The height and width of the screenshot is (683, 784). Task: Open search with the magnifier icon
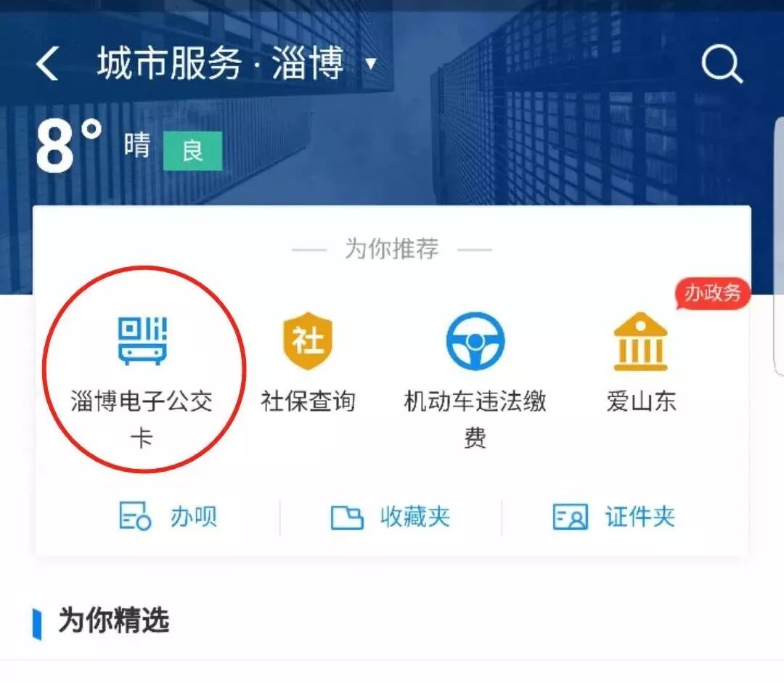tap(722, 64)
